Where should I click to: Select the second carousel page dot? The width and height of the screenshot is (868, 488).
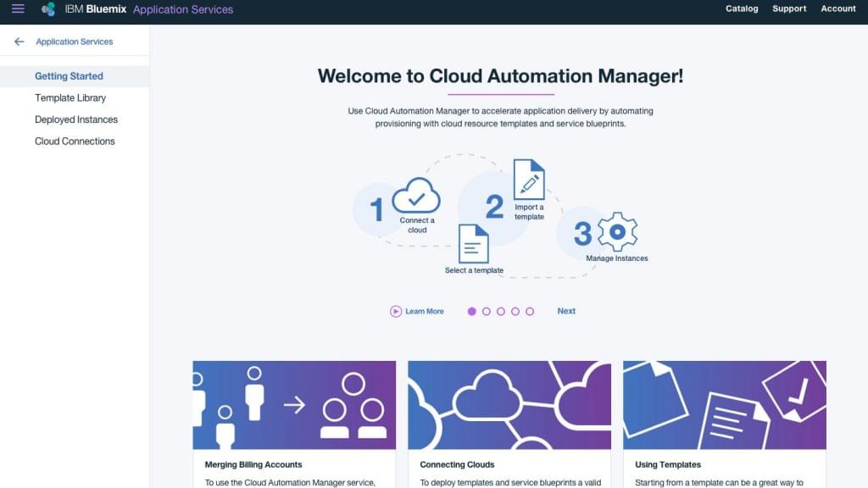pyautogui.click(x=486, y=312)
